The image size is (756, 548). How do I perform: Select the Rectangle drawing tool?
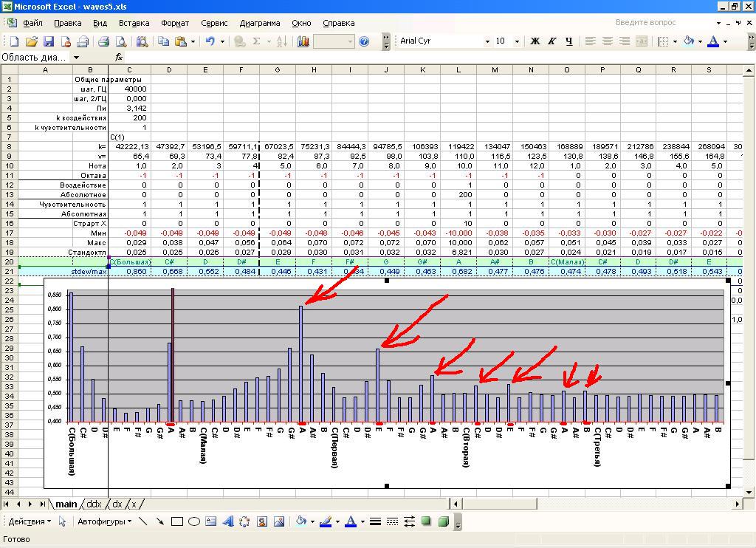pos(177,521)
